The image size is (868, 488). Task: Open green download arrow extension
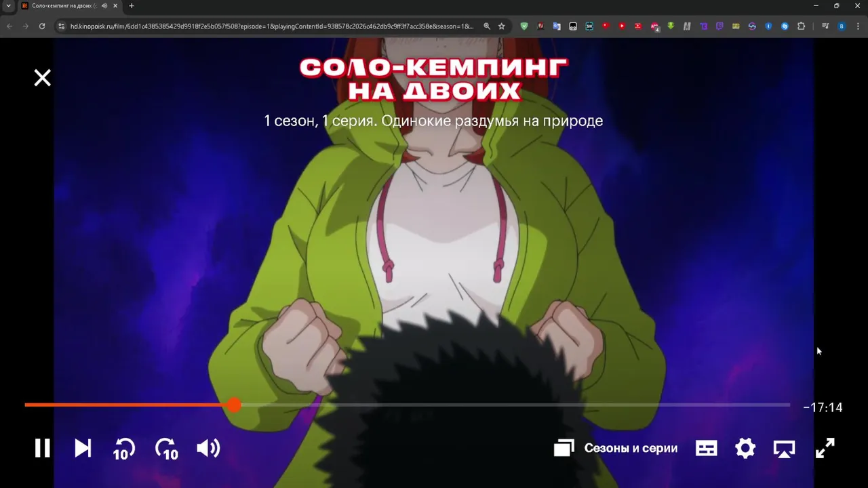671,26
